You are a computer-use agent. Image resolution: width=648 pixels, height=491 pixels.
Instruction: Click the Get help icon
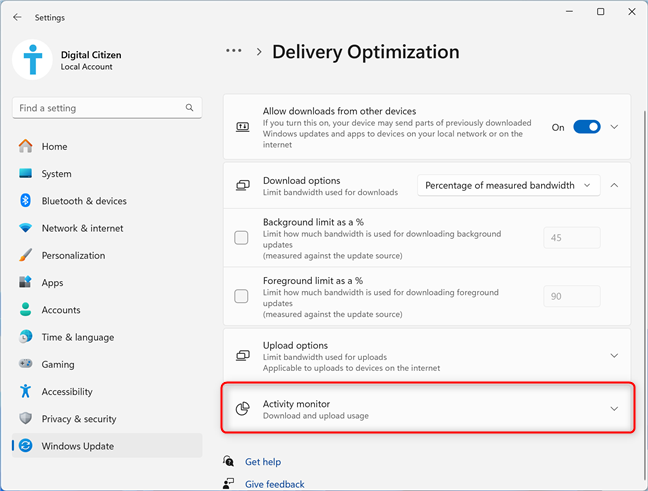pos(229,461)
